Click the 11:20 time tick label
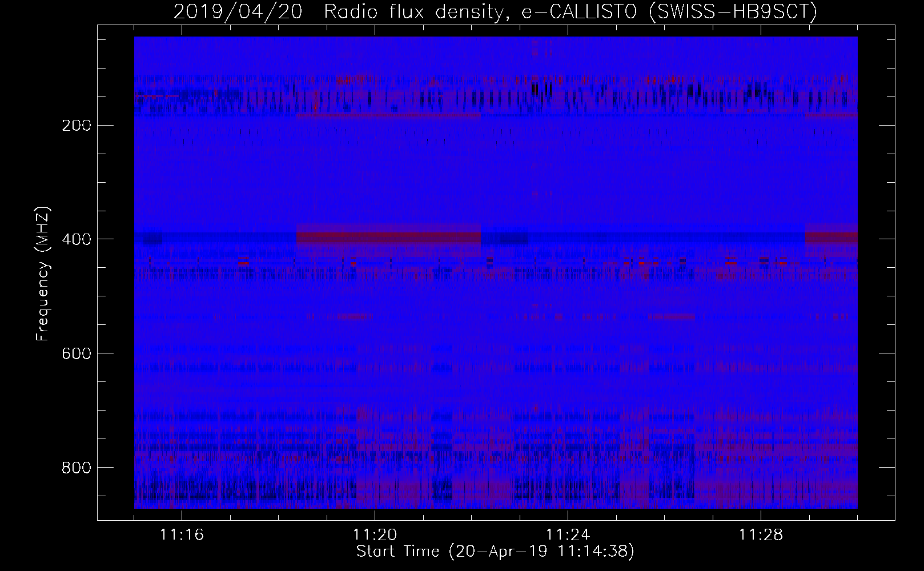This screenshot has width=924, height=571. 375,535
